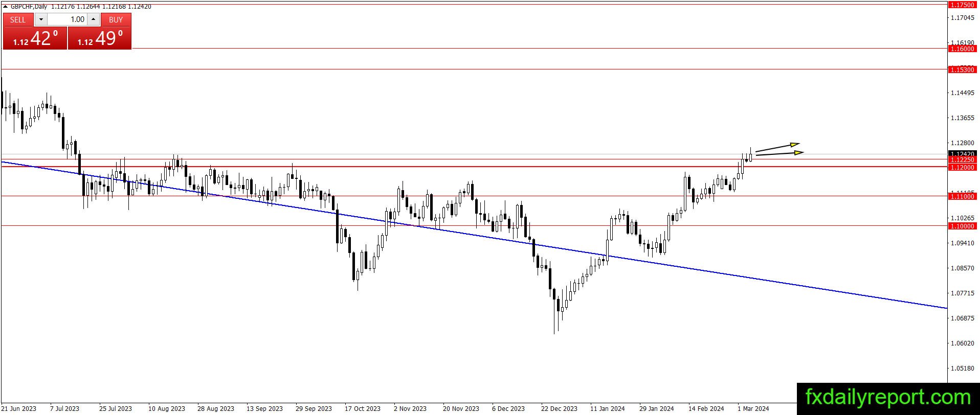The height and width of the screenshot is (415, 980).
Task: Select the upper yellow-tipped arrow on chart
Action: [777, 147]
